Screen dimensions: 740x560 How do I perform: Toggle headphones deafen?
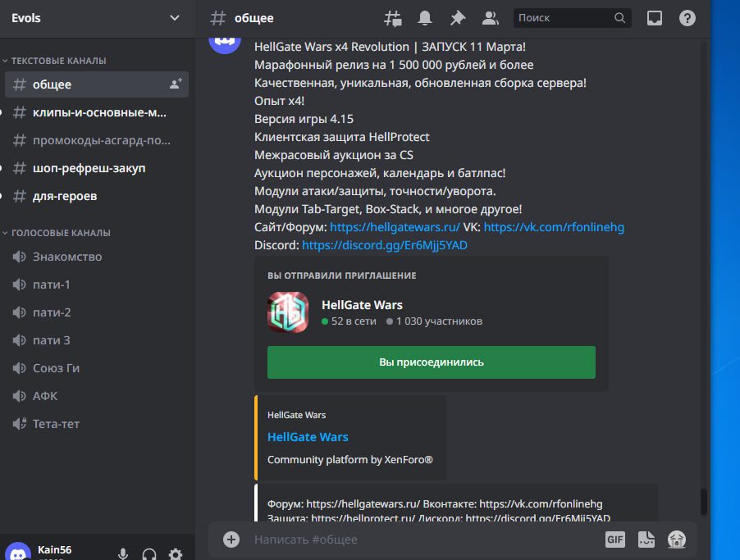point(149,554)
